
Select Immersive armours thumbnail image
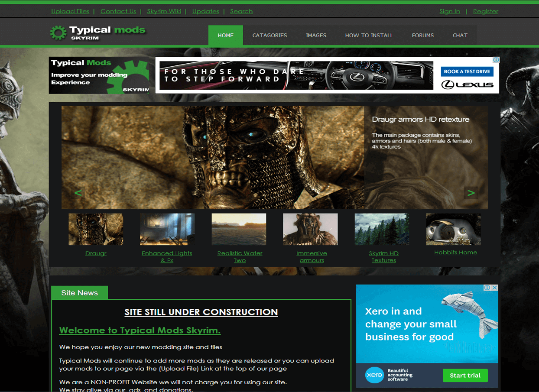tap(310, 229)
